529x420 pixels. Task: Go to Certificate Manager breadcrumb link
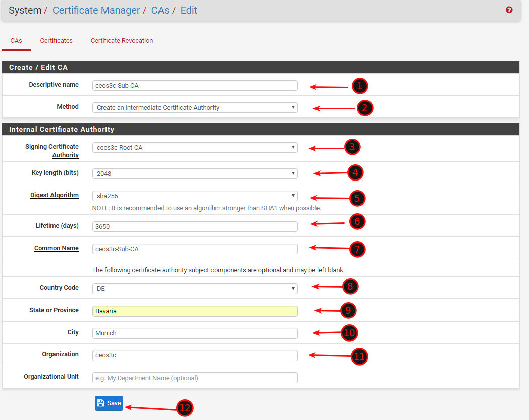96,10
